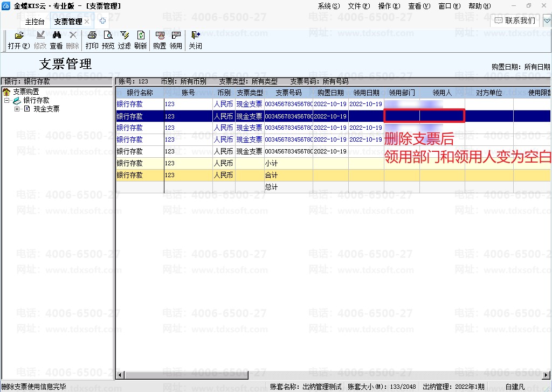Close the 支票管理 tab

tap(87, 22)
